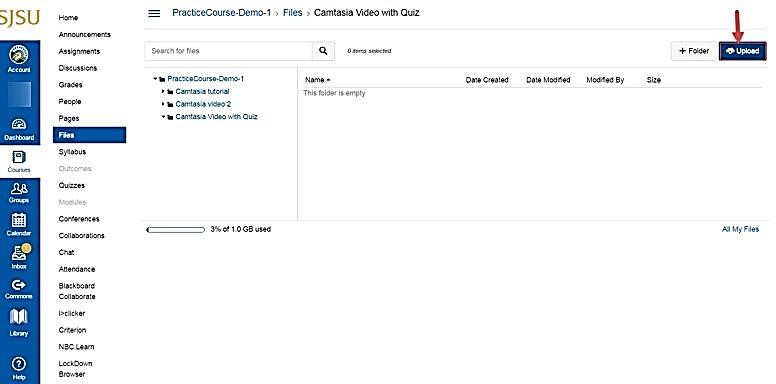Open NBC Learn in course navigation
This screenshot has height=384, width=776.
pyautogui.click(x=76, y=347)
